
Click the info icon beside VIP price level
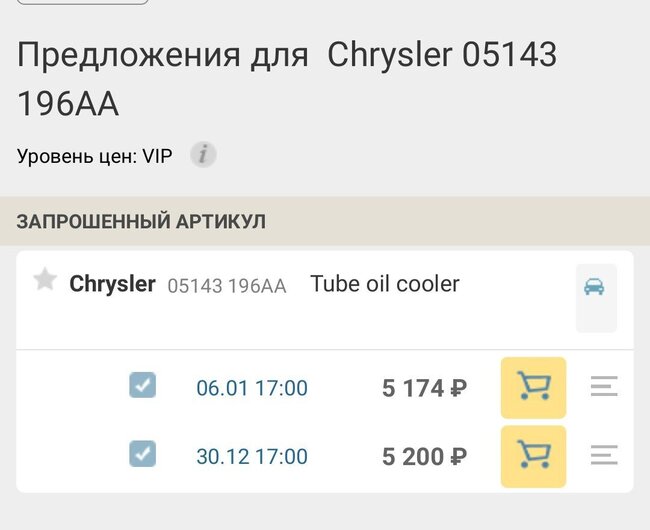pyautogui.click(x=204, y=155)
